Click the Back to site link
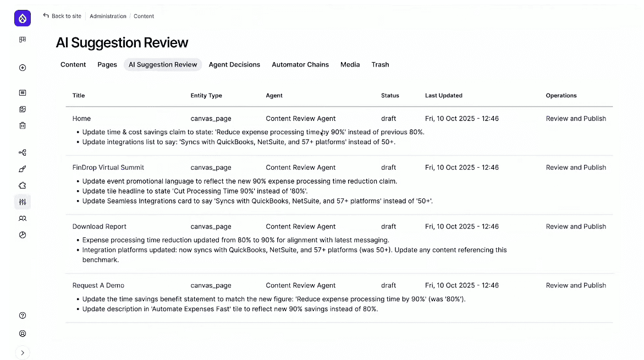Viewport: 644px width, 360px height. pyautogui.click(x=62, y=16)
